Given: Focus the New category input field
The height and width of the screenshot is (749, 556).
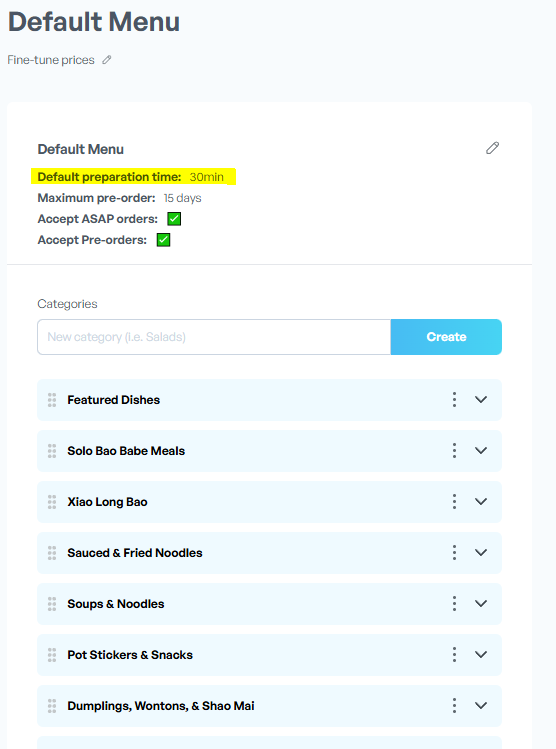Looking at the screenshot, I should point(214,337).
